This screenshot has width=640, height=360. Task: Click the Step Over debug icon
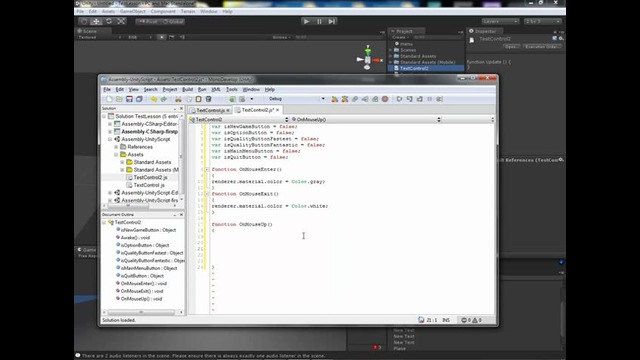(x=399, y=99)
